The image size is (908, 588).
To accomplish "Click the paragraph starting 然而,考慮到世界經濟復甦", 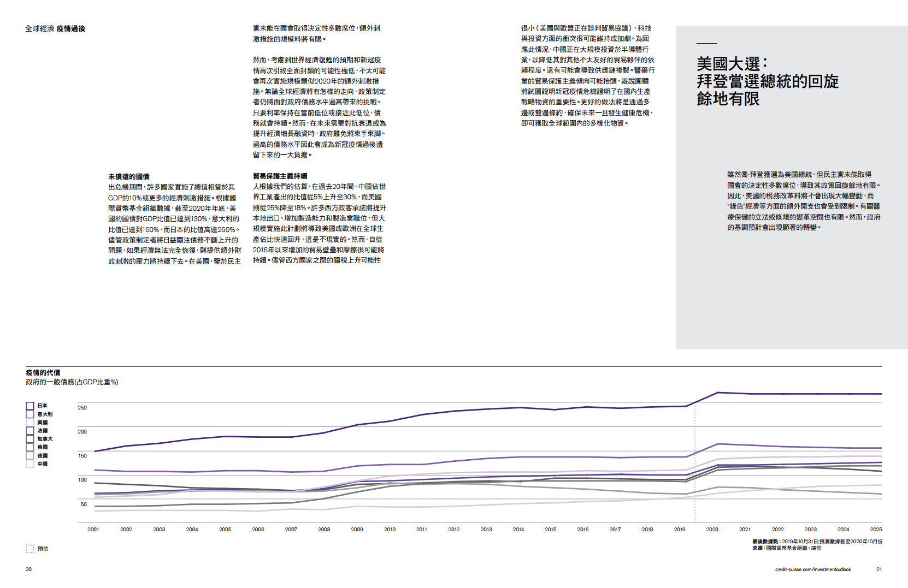I will (x=319, y=107).
